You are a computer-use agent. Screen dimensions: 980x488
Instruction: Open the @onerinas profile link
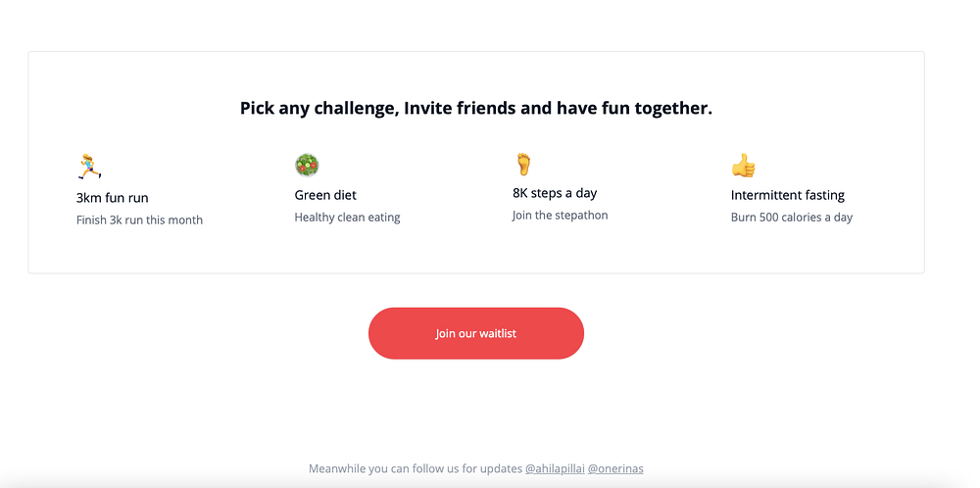[x=615, y=468]
